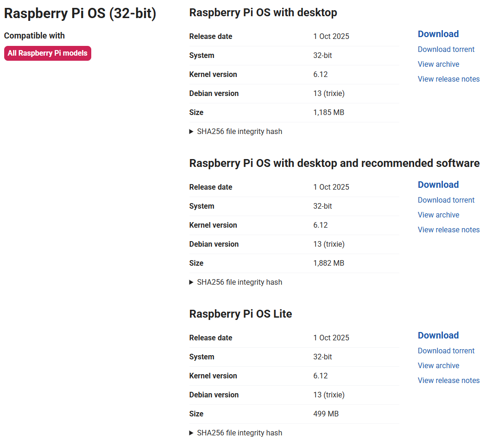504x447 pixels.
Task: View release notes for OS with desktop
Action: coord(449,79)
